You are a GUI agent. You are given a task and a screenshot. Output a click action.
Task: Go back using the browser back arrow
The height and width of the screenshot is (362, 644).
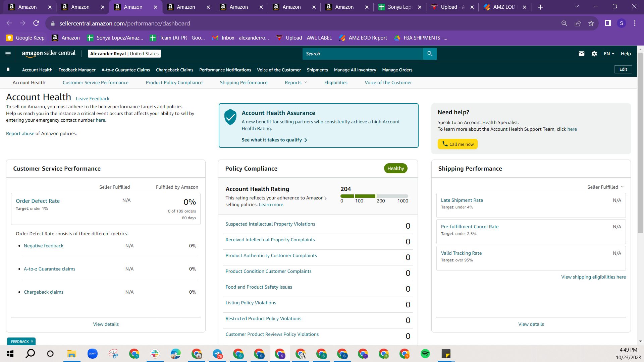click(x=9, y=23)
